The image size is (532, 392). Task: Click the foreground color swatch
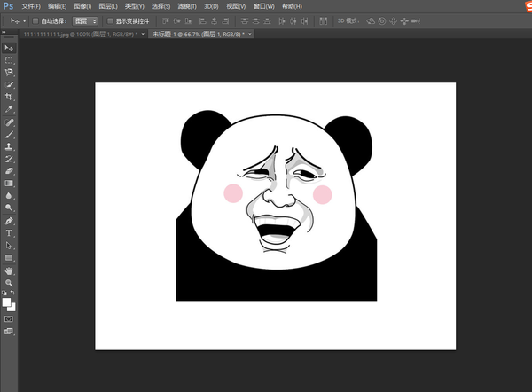point(6,302)
